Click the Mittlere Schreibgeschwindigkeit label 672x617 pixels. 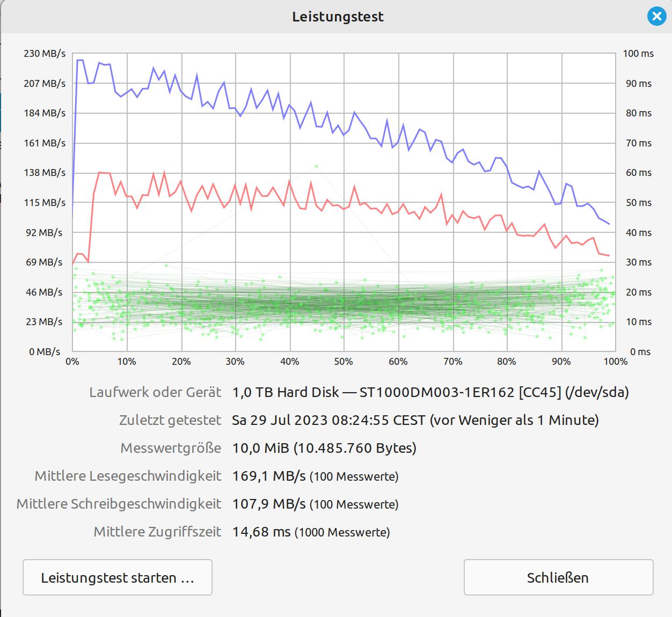click(119, 504)
